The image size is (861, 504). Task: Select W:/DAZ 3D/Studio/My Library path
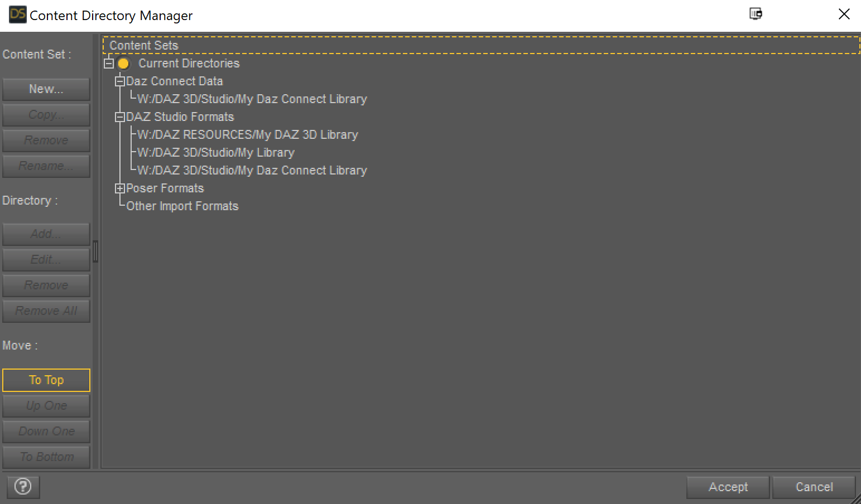pyautogui.click(x=216, y=153)
